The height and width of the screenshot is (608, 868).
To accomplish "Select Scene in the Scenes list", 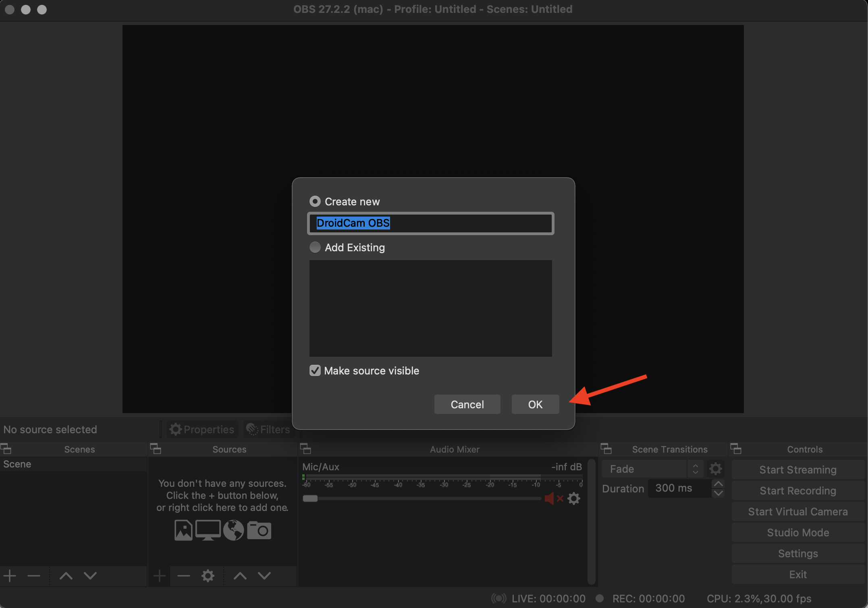I will pyautogui.click(x=18, y=464).
